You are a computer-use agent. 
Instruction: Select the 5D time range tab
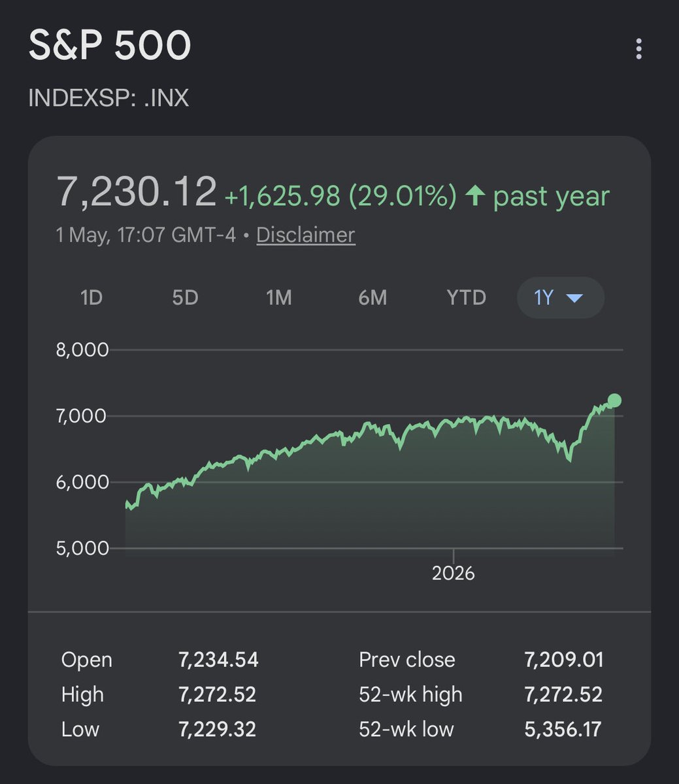[x=185, y=298]
